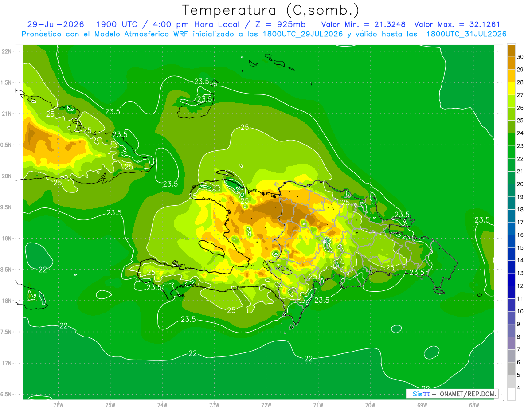Click the dark orange legend swatch above 30
This screenshot has width=532, height=411.
click(511, 51)
